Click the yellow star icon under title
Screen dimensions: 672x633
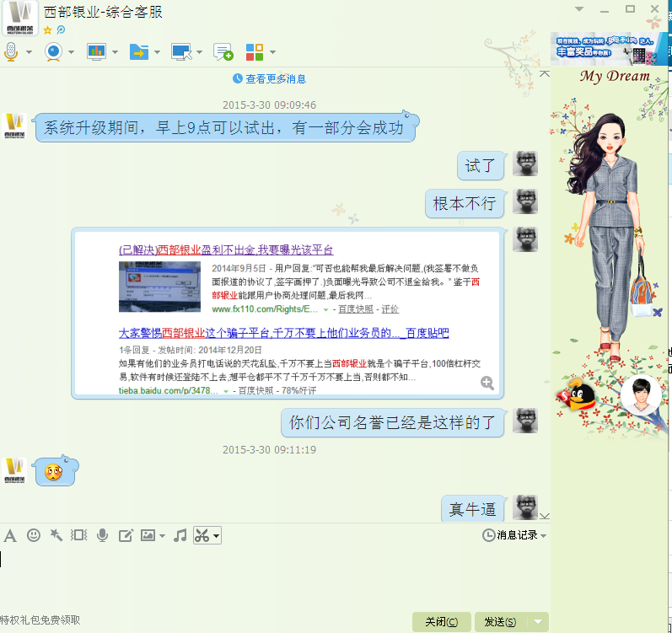(x=47, y=30)
